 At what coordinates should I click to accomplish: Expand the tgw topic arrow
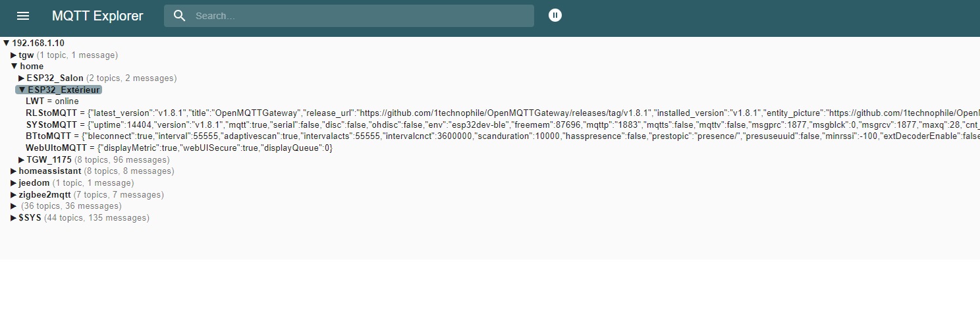(14, 55)
